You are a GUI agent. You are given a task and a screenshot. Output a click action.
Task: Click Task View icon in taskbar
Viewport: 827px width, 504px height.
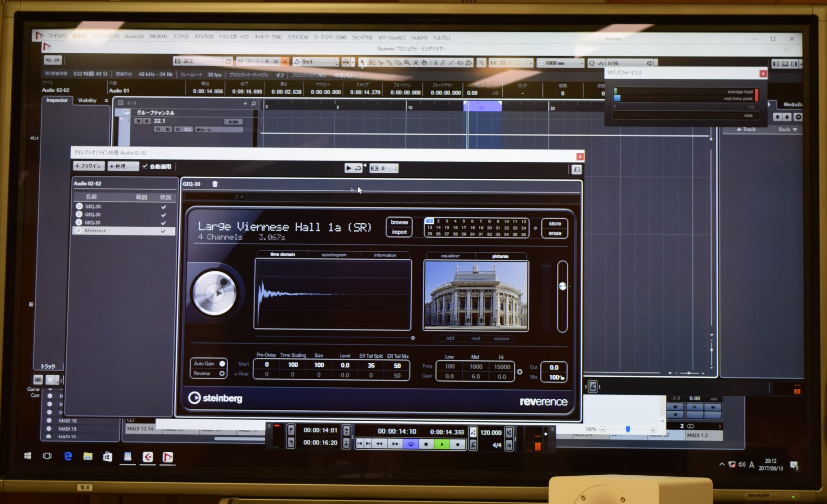click(47, 456)
